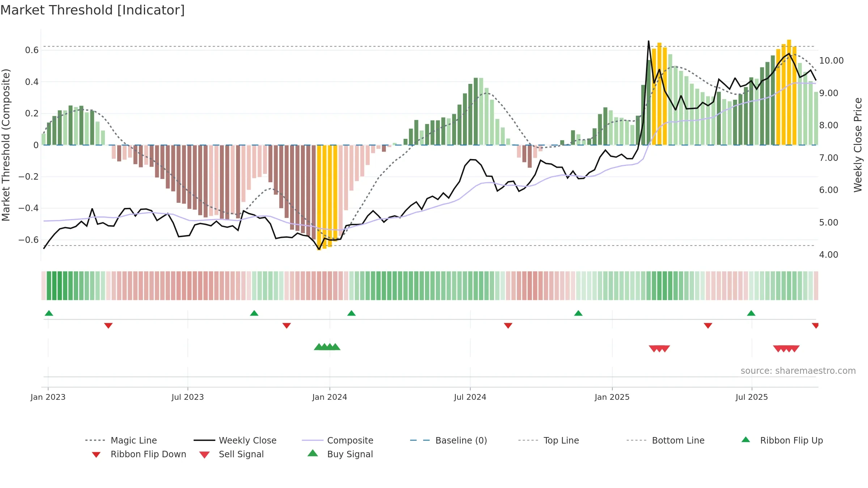Toggle Baseline (0) legend entry
Viewport: 868px width, 488px height.
pos(448,440)
